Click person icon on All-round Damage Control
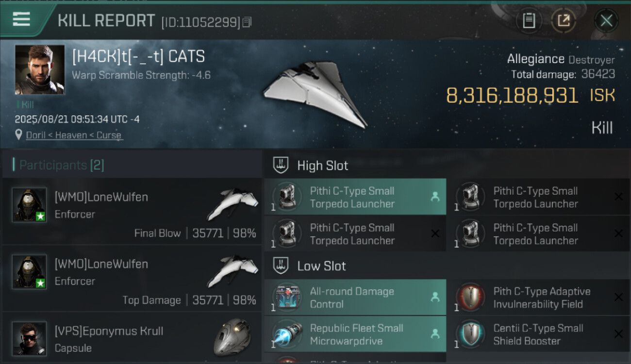 435,298
